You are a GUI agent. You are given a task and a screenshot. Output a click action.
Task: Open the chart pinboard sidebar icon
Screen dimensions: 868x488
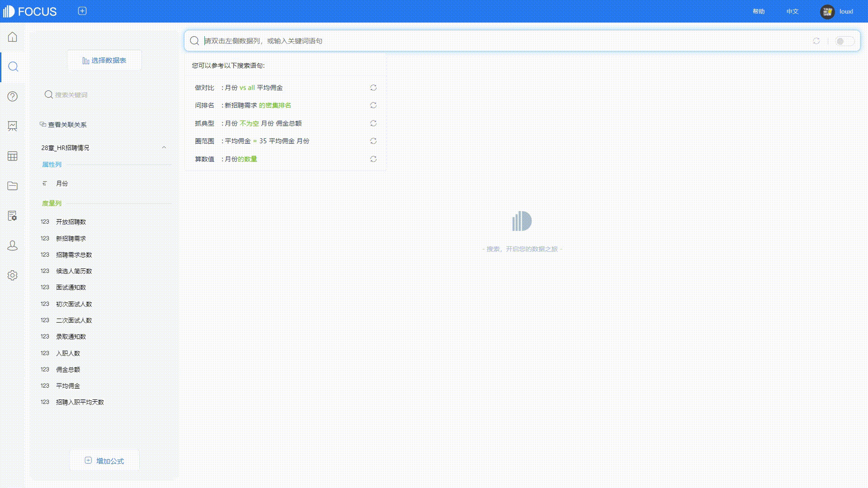13,126
